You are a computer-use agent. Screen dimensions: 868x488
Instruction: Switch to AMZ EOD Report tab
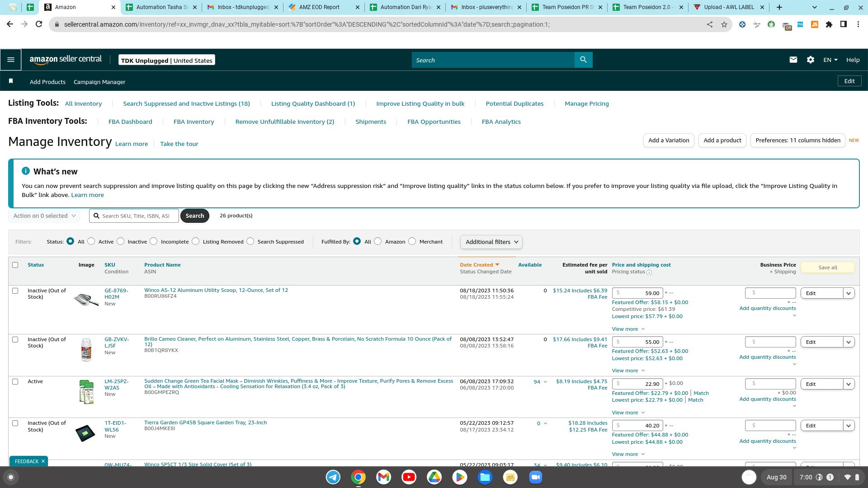[x=324, y=7]
